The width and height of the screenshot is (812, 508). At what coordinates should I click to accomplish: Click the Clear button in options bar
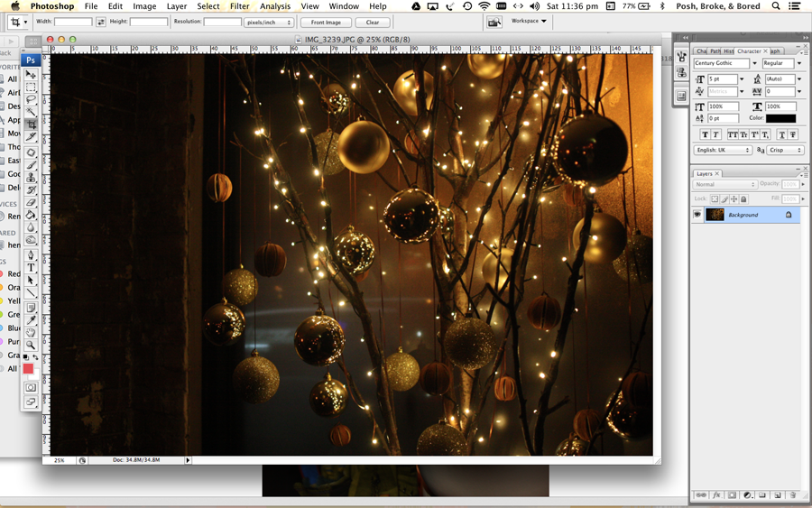point(373,23)
